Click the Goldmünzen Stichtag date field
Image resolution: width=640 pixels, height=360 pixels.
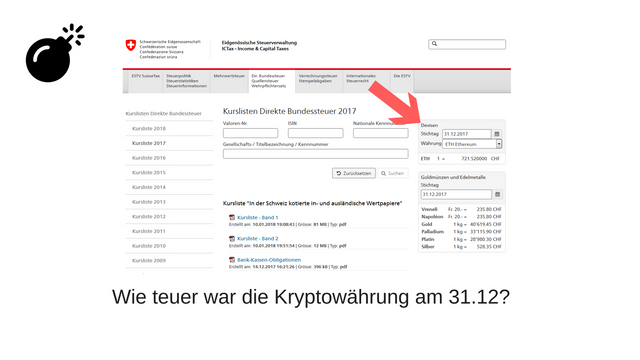(x=456, y=194)
